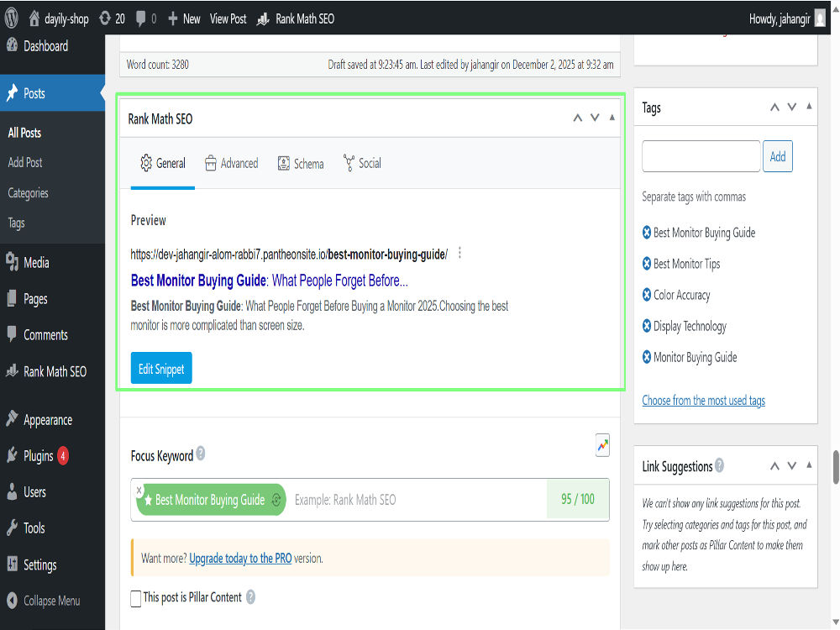This screenshot has width=840, height=630.
Task: Remove the Color Accuracy tag
Action: tap(647, 295)
